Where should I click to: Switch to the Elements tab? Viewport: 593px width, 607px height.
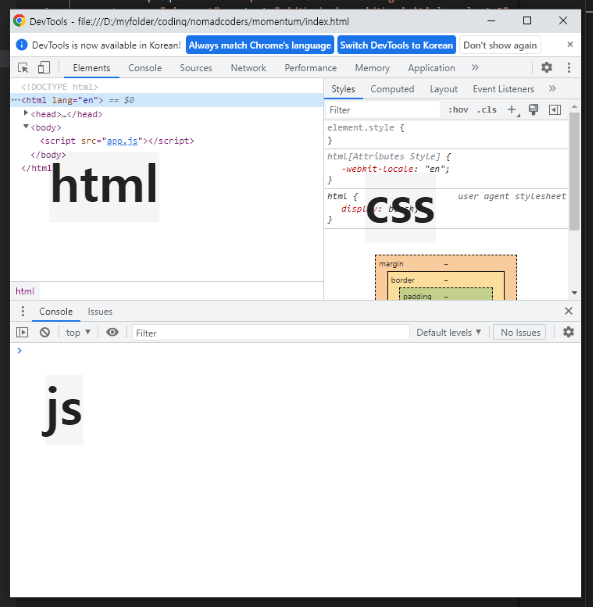pos(91,68)
